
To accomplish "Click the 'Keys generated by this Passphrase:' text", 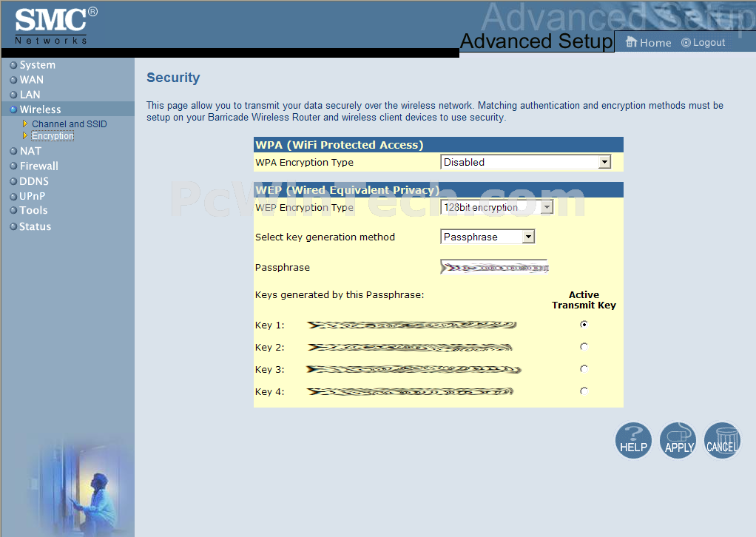I will tap(340, 294).
